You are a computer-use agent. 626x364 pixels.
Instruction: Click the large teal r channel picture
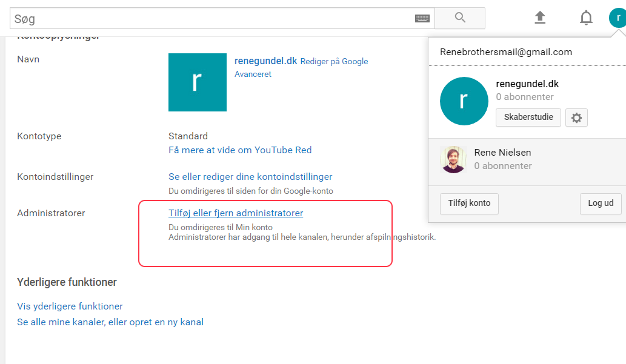198,82
